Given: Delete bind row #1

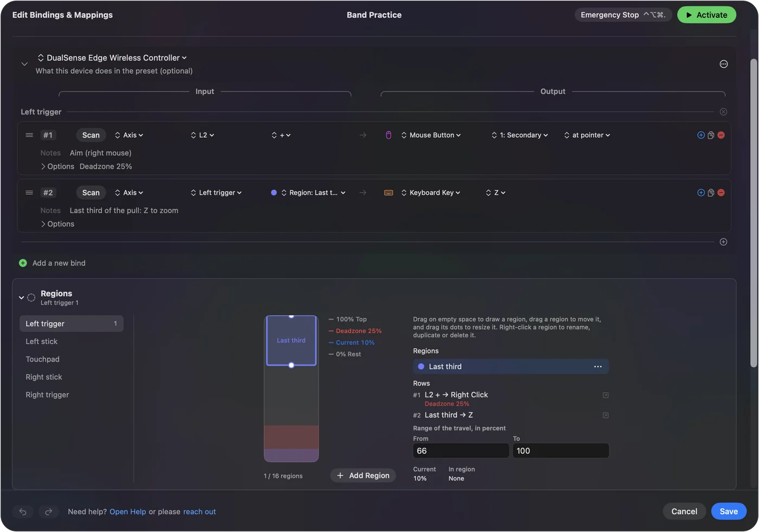Looking at the screenshot, I should (721, 135).
